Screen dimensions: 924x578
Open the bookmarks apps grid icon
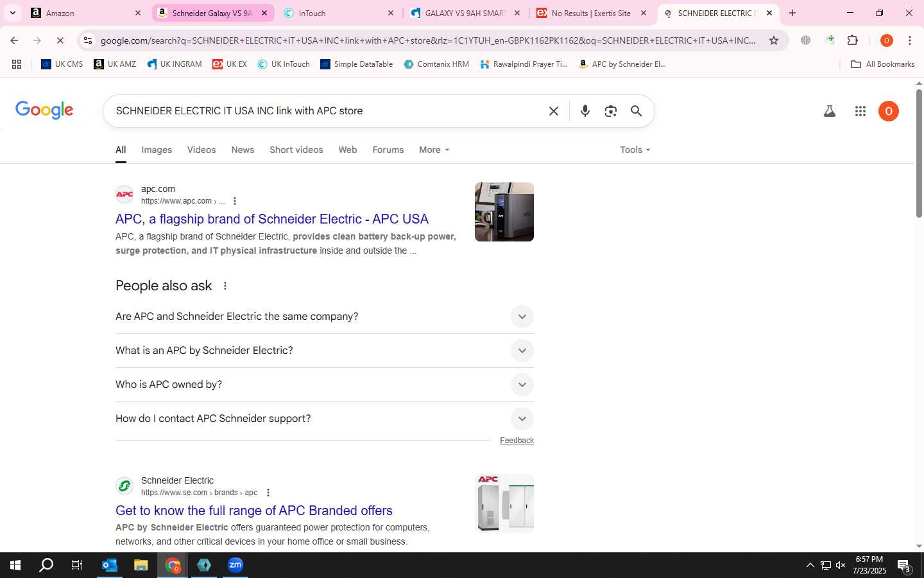17,64
